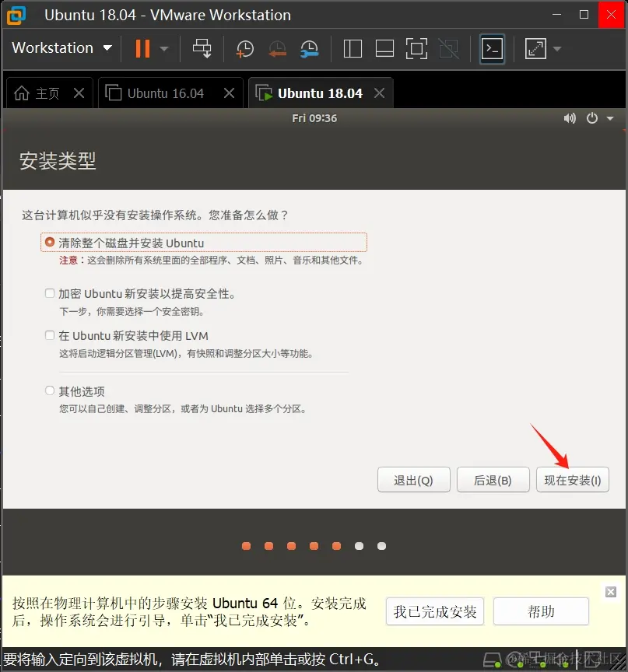This screenshot has height=672, width=628.
Task: Click Send Ctrl+Alt+Del toolbar icon
Action: pos(202,48)
